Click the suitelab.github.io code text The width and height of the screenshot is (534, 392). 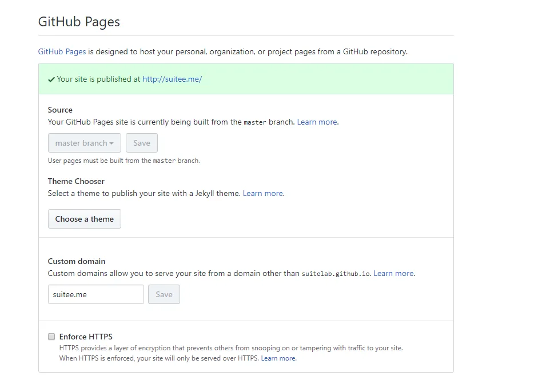[x=336, y=274]
